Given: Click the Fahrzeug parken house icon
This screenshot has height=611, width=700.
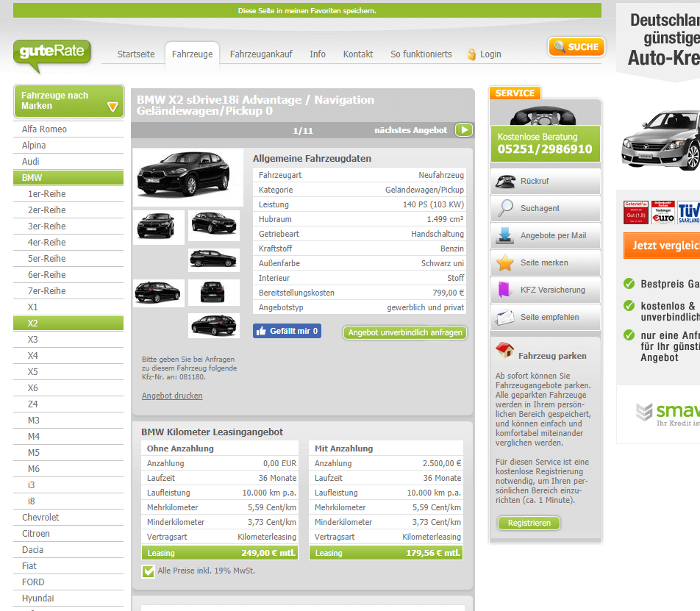Looking at the screenshot, I should pos(504,351).
